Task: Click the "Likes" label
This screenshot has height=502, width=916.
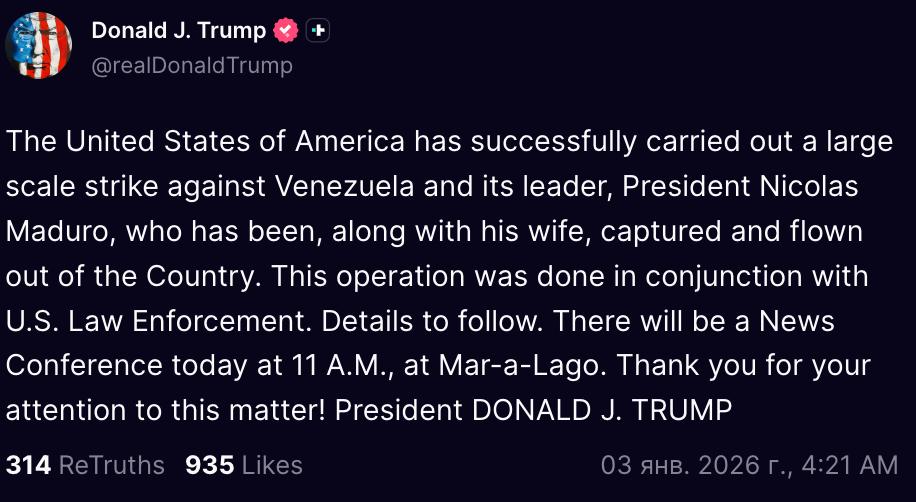Action: 271,465
